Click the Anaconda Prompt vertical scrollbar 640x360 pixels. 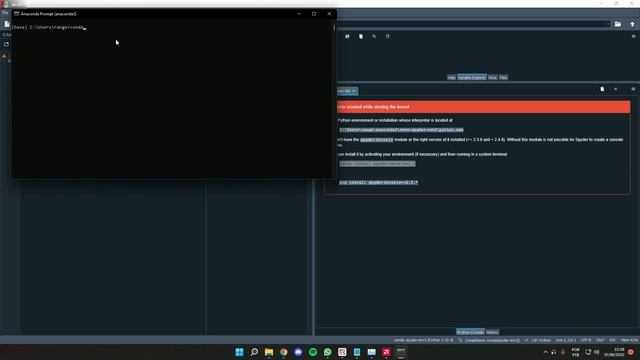[334, 27]
